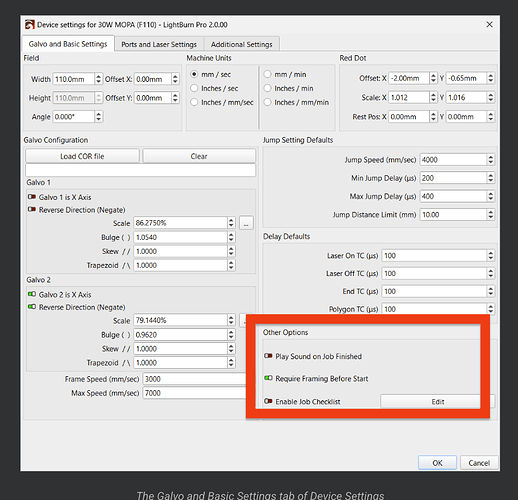Click Max Speed field
The height and width of the screenshot is (500, 518).
(x=194, y=393)
